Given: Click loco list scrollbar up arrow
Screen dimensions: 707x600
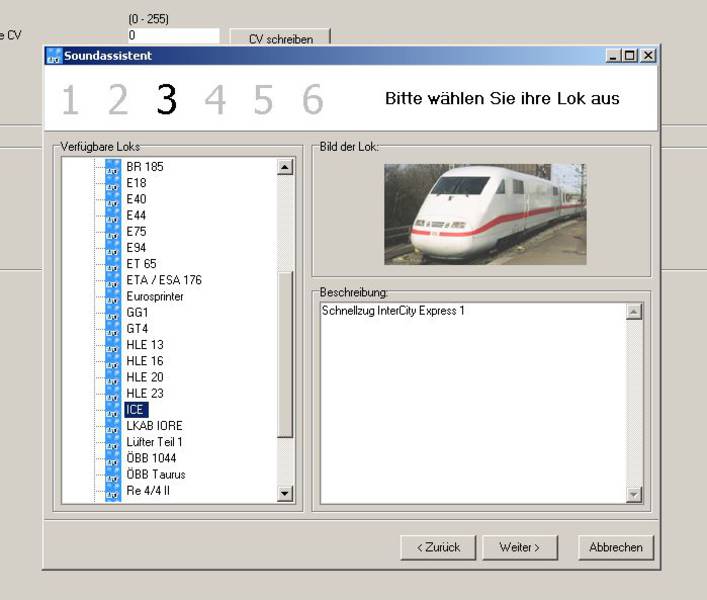Looking at the screenshot, I should click(x=285, y=167).
